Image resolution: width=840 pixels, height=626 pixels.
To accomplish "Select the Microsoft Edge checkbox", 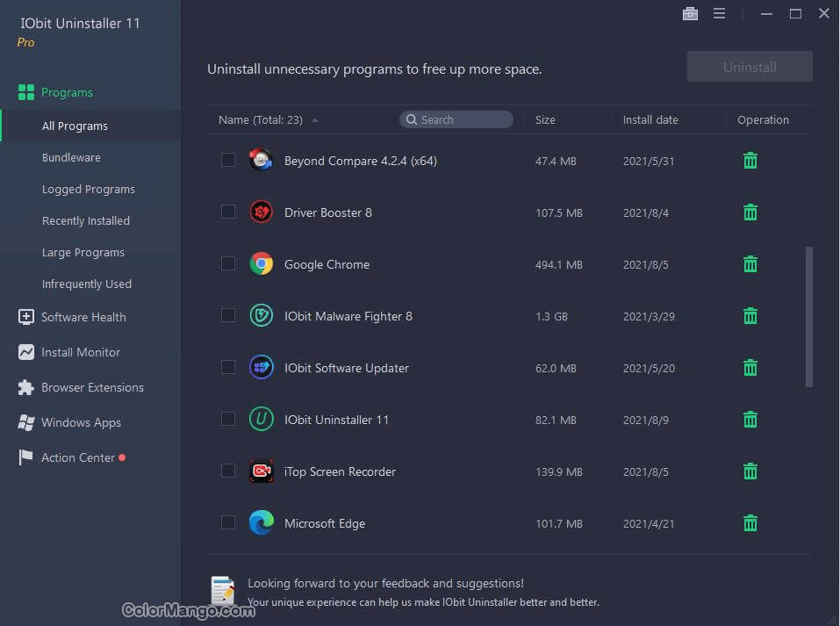I will pos(228,523).
